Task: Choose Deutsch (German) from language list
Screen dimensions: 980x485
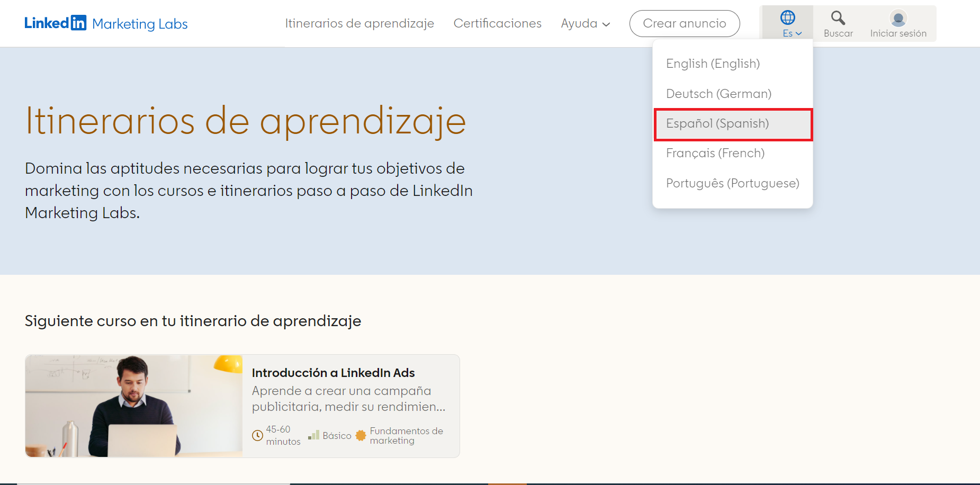Action: click(x=718, y=94)
